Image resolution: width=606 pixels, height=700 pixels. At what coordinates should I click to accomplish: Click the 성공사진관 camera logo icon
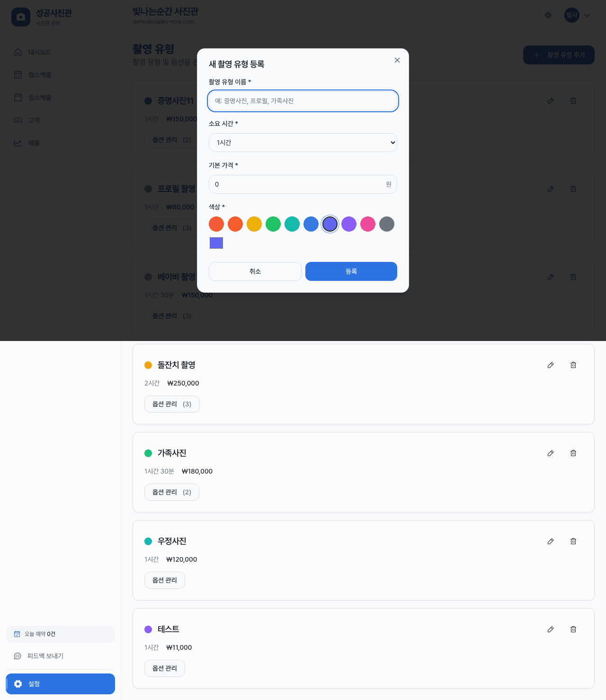[21, 17]
